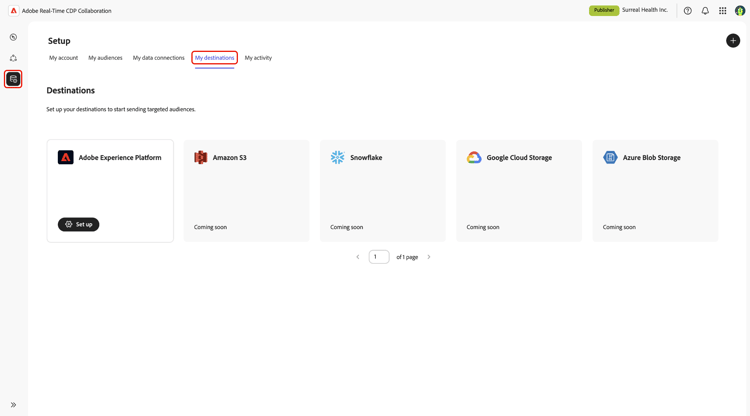This screenshot has height=416, width=750.
Task: Click the Adobe Real-Time CDP Collaboration title
Action: [66, 11]
